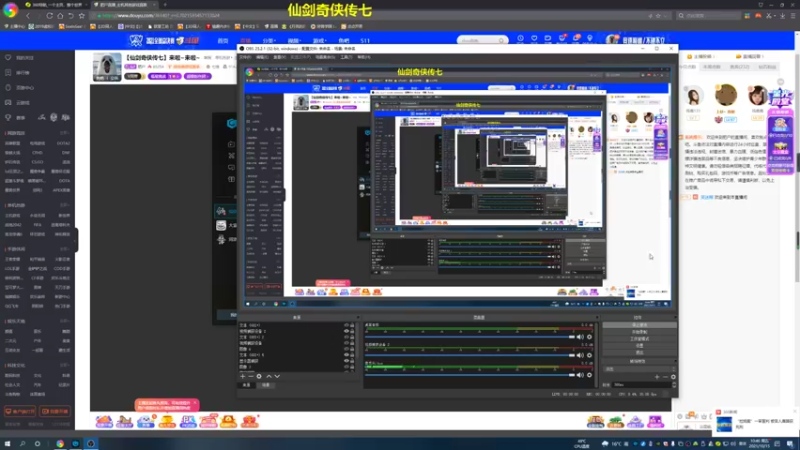Open Douyu followed heart icon
Screen dimensions: 800x450
(x=534, y=38)
